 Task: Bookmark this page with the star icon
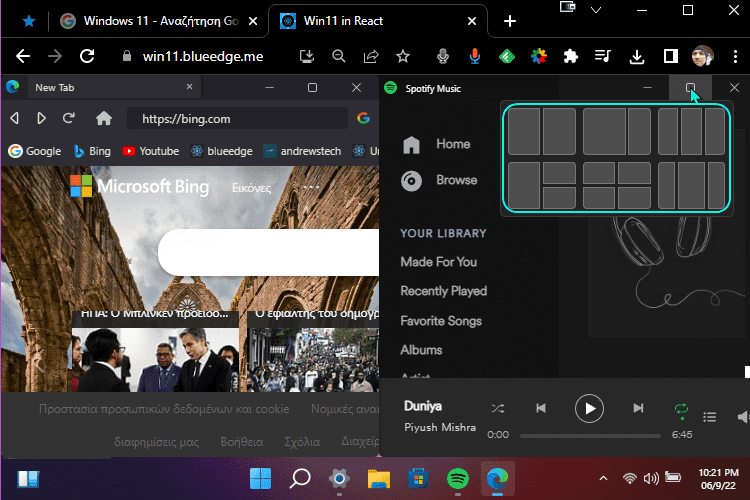[x=403, y=56]
